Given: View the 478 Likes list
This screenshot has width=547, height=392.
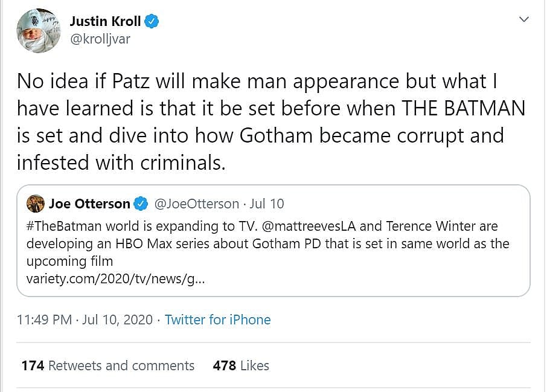Looking at the screenshot, I should [x=241, y=365].
